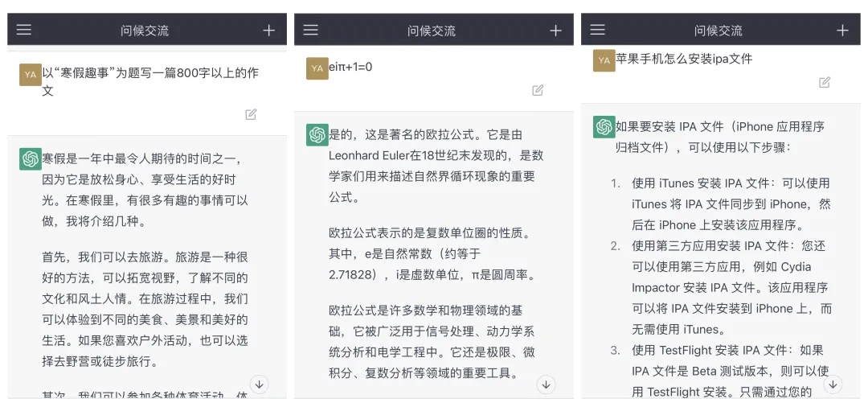Screen dimensions: 868x407
Task: Click ChatGPT logo beside 欧拉公式 reply
Action: pos(317,134)
